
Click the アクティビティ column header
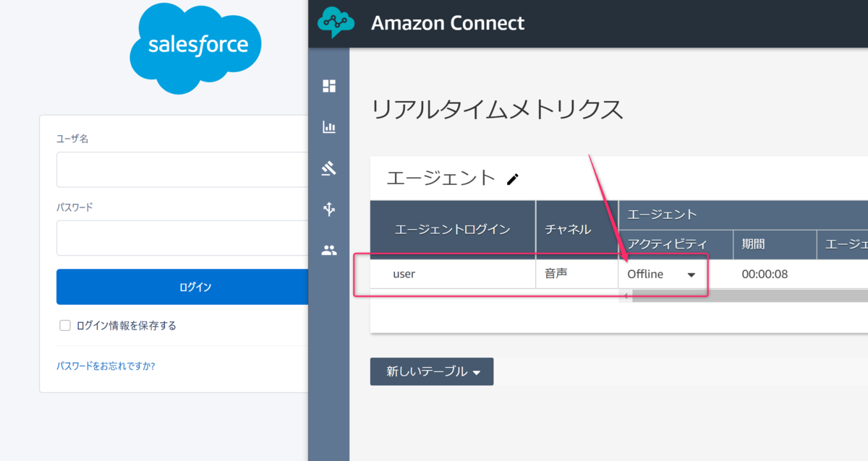pyautogui.click(x=676, y=245)
